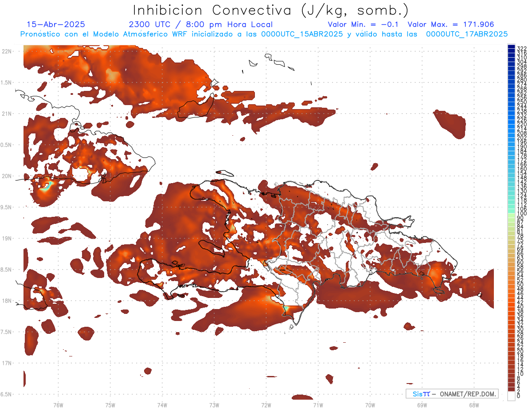Click the "202" value on the color scale
532x411 pixels.
[x=522, y=137]
